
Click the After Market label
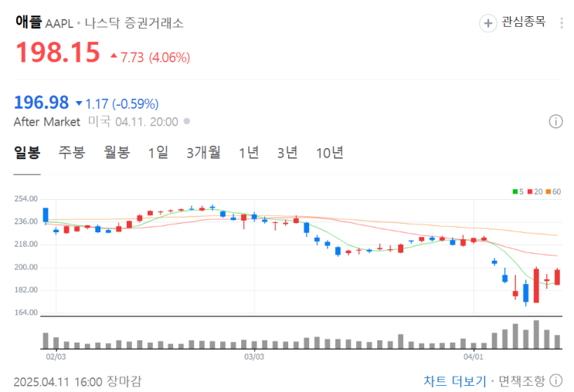(x=47, y=122)
